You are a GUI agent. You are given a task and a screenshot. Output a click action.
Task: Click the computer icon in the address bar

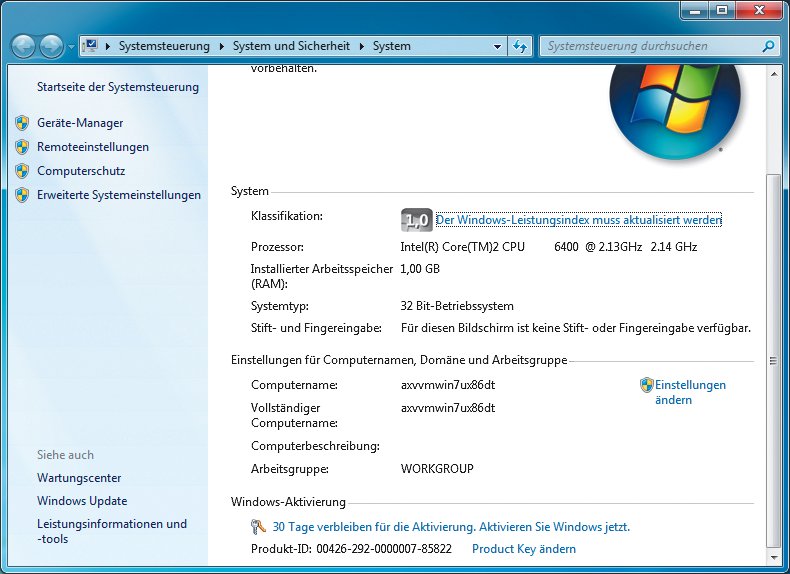tap(90, 46)
